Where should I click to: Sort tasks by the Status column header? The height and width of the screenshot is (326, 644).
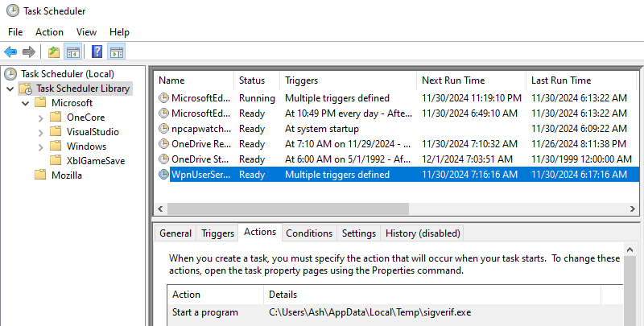[x=251, y=80]
